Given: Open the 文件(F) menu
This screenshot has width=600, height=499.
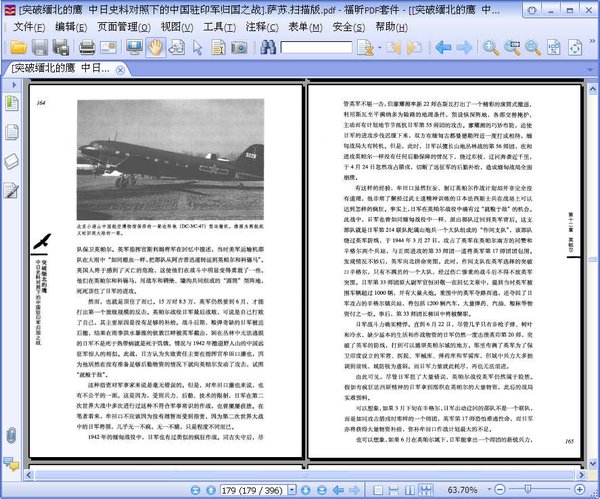Looking at the screenshot, I should (x=29, y=27).
